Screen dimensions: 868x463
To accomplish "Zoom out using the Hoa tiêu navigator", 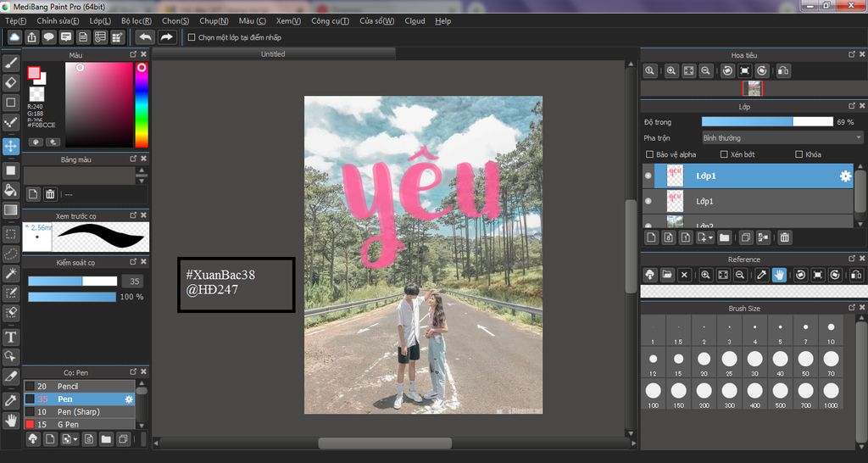I will 705,71.
